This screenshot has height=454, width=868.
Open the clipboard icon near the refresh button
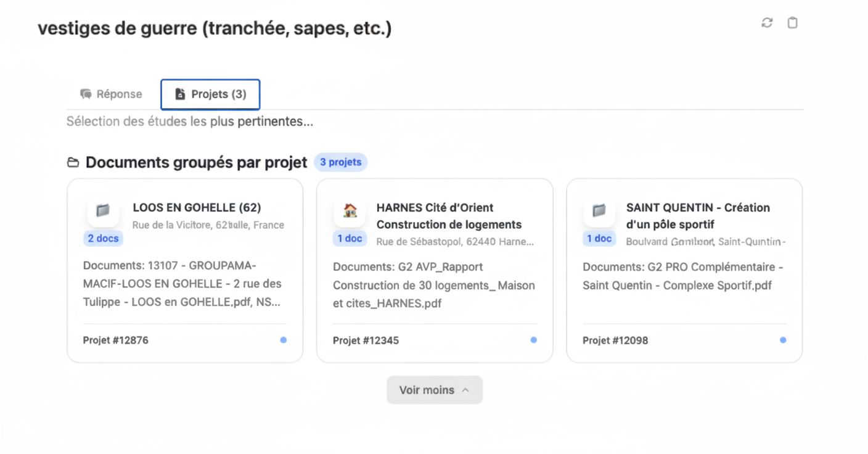[x=792, y=22]
